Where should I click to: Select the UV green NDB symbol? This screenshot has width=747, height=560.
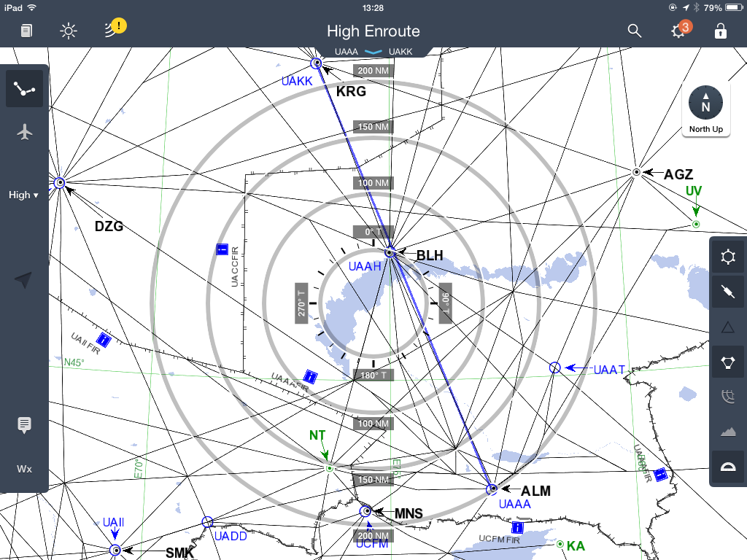pos(696,224)
